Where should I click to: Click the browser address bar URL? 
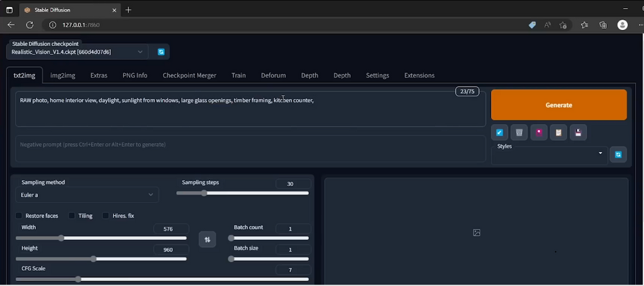click(81, 25)
